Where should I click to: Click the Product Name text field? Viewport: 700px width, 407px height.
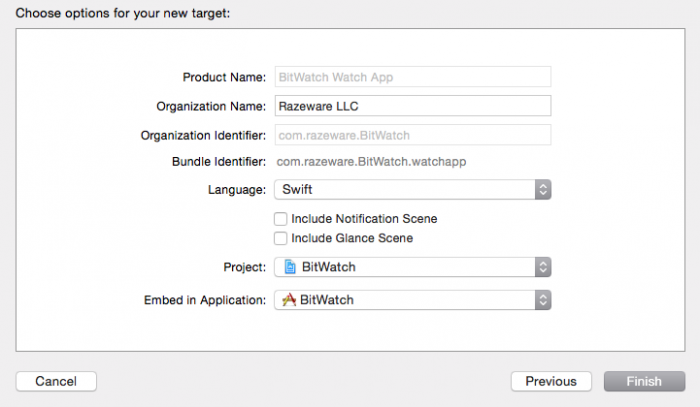[x=412, y=77]
